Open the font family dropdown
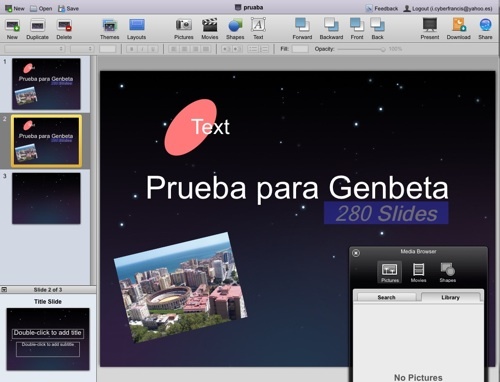The image size is (500, 382). pyautogui.click(x=35, y=49)
